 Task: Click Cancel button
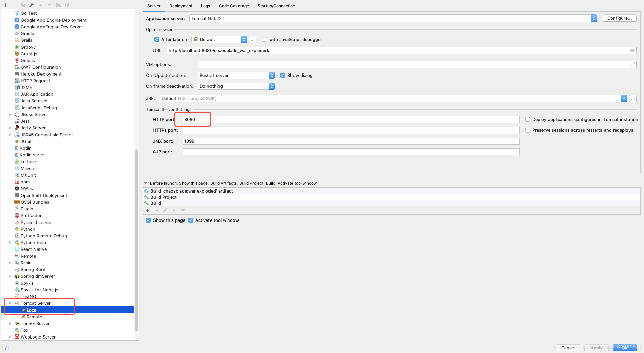(568, 348)
